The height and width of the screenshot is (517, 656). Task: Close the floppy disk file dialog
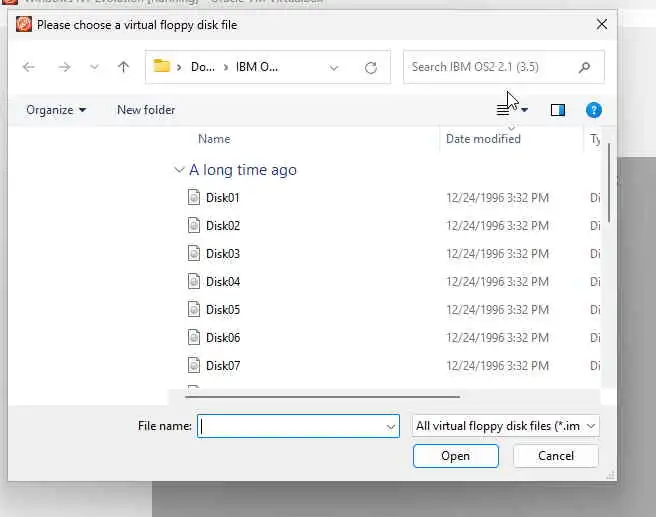tap(602, 24)
